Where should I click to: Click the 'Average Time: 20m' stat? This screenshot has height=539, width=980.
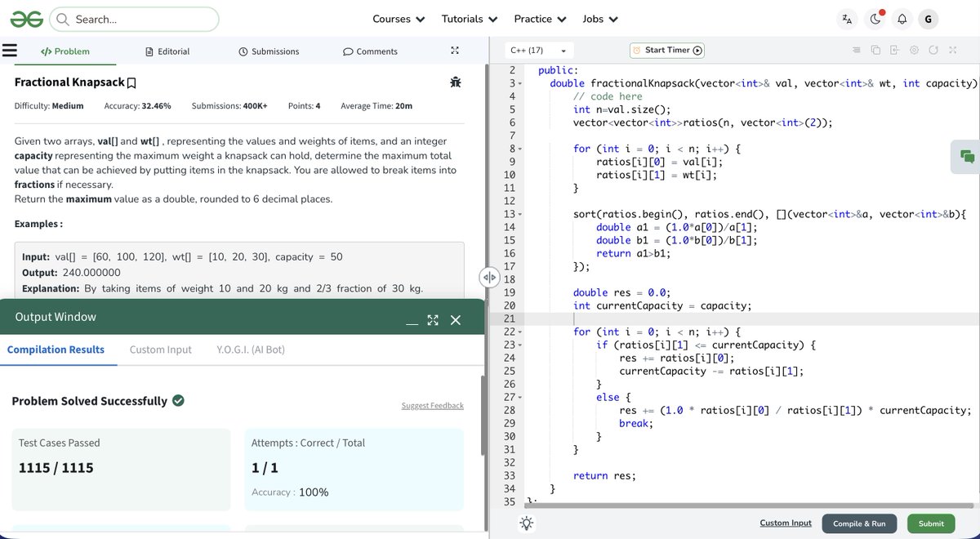click(376, 106)
